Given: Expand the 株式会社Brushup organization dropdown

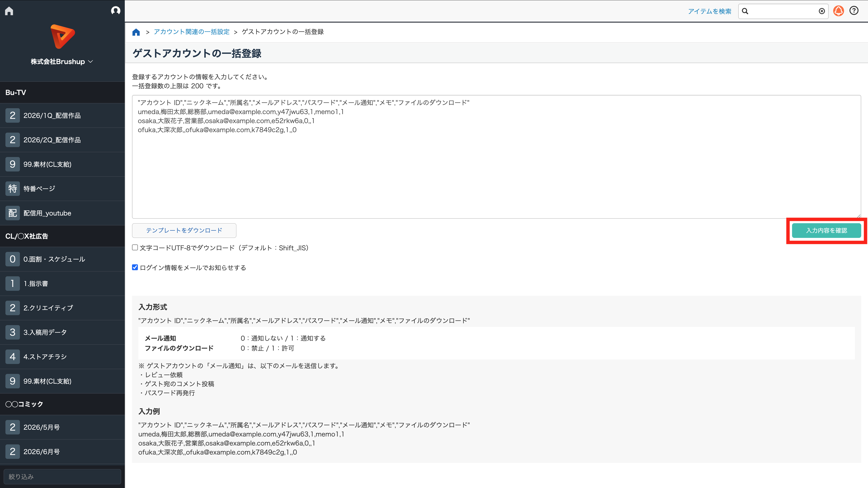Looking at the screenshot, I should click(x=62, y=62).
